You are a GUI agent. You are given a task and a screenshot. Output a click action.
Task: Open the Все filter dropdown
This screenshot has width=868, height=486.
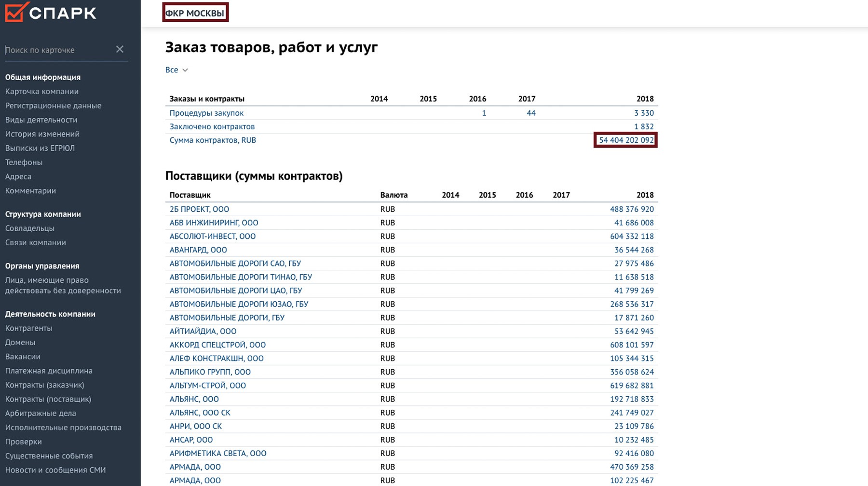[176, 70]
